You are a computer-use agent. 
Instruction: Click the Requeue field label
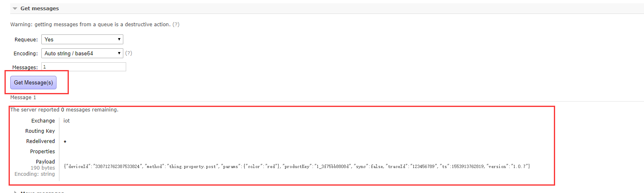coord(26,40)
